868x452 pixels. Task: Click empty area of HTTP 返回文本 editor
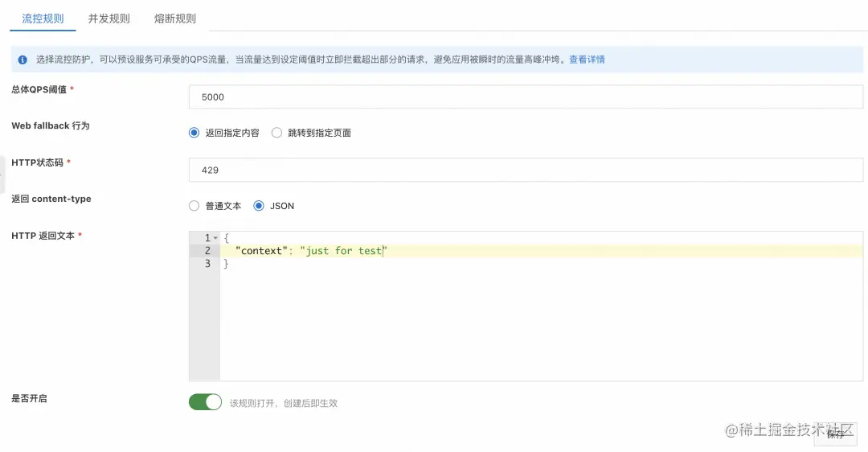pos(541,327)
